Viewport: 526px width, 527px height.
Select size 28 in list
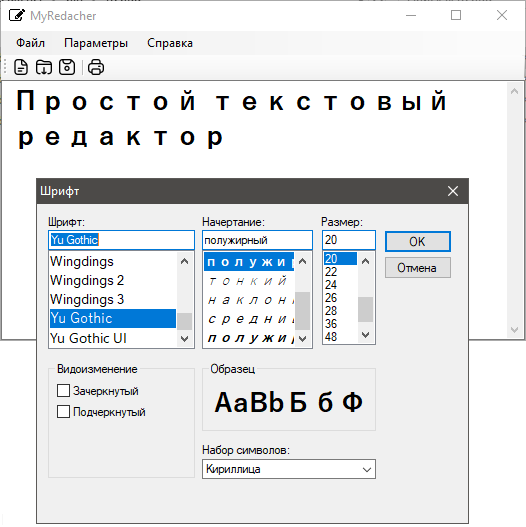(x=340, y=311)
